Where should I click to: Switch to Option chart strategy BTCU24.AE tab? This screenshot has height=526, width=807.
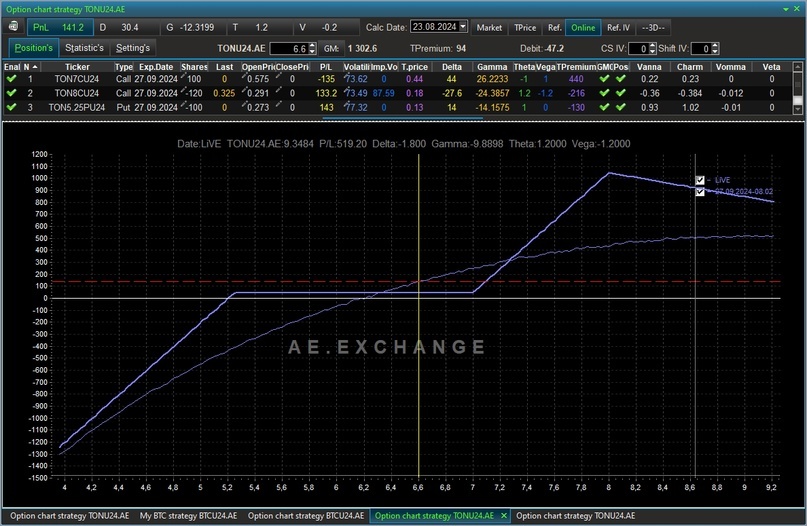[306, 516]
